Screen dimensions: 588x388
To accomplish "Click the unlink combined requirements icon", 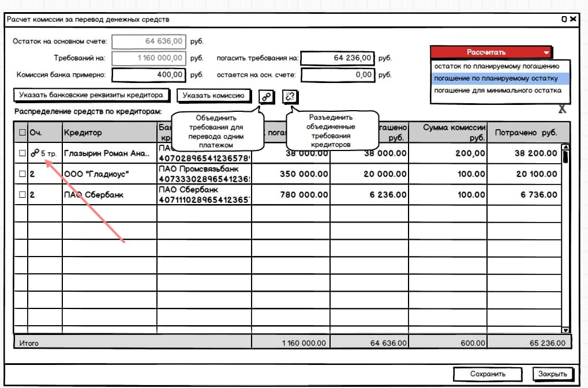I will 290,97.
